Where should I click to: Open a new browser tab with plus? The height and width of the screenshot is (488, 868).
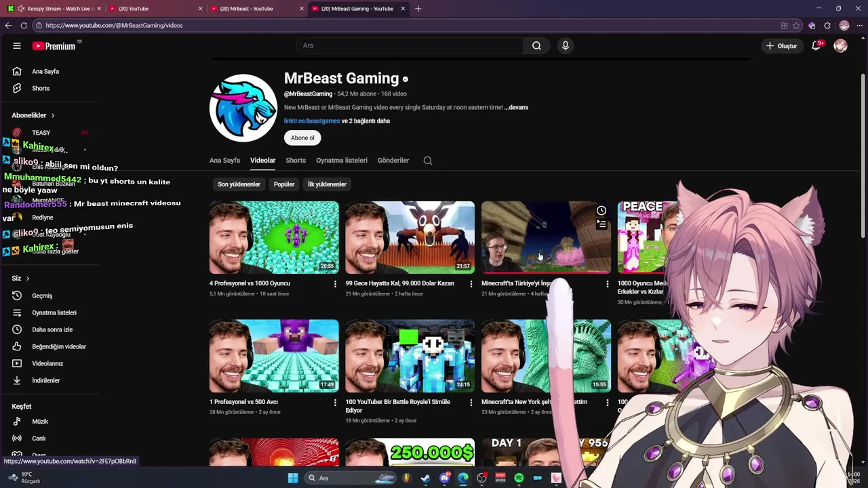pos(418,9)
